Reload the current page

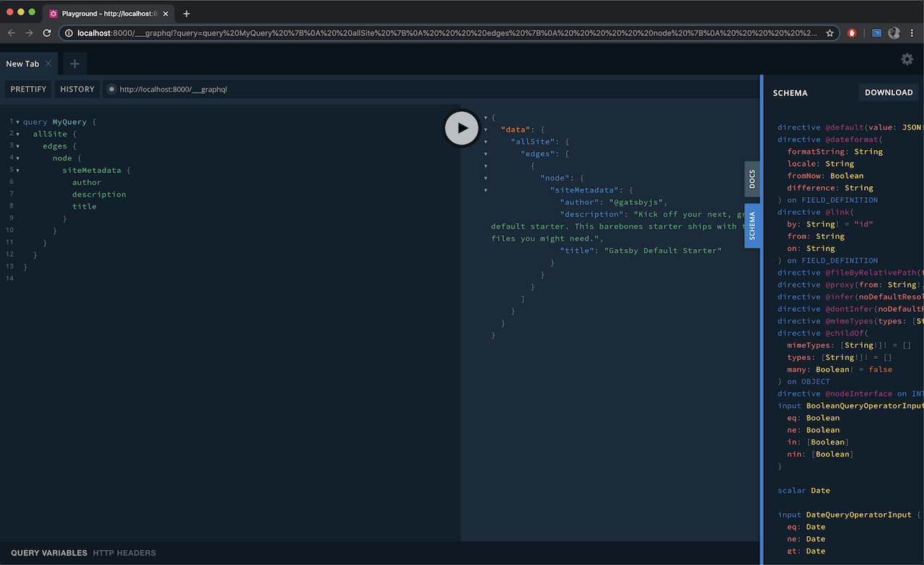click(47, 32)
